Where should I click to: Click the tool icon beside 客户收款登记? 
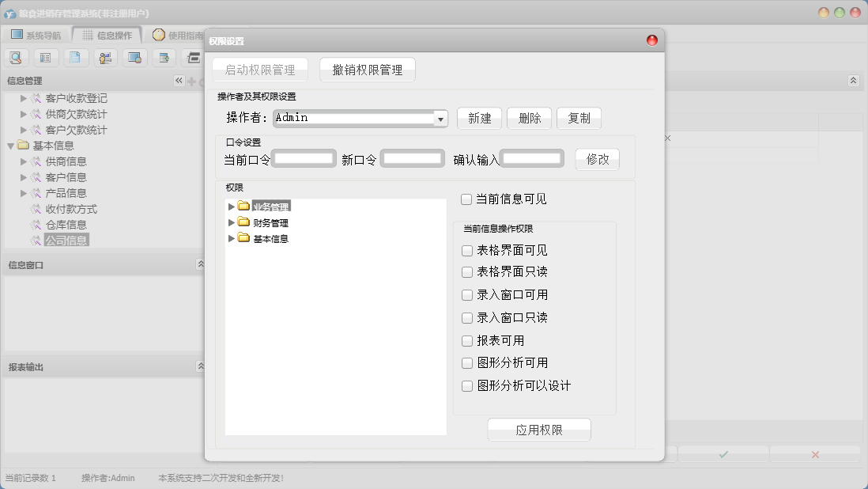36,98
